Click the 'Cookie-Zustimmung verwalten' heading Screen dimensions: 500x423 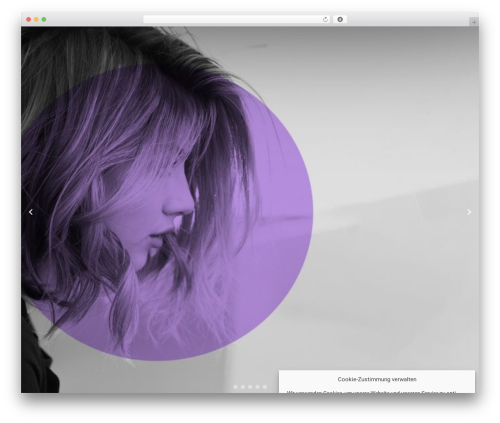[x=377, y=379]
